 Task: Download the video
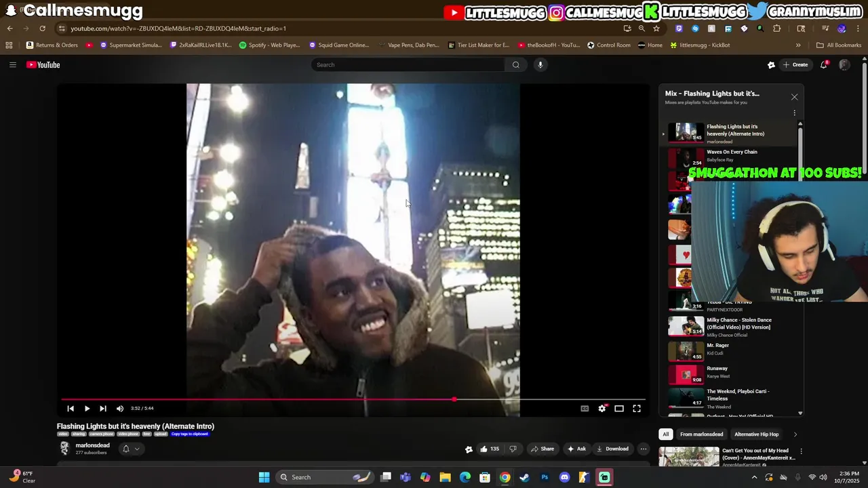click(x=612, y=449)
